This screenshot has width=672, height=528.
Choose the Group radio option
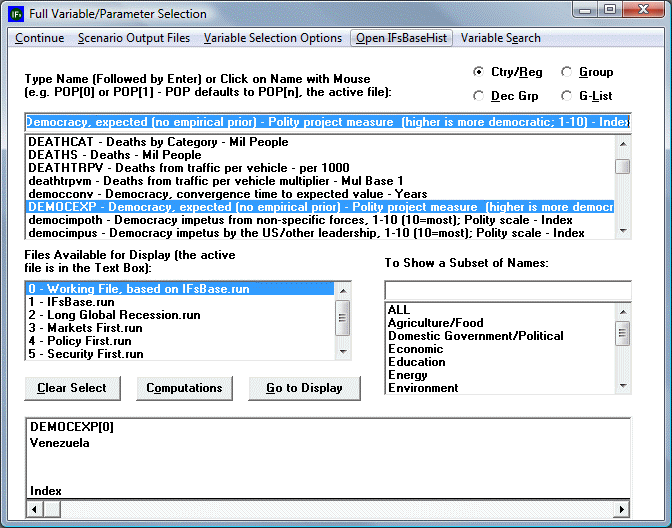point(567,73)
